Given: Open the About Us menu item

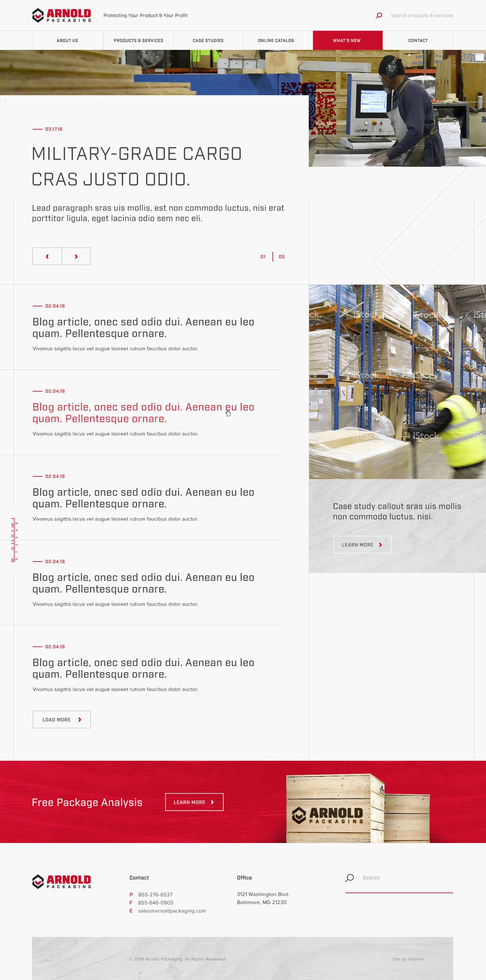Looking at the screenshot, I should click(68, 40).
